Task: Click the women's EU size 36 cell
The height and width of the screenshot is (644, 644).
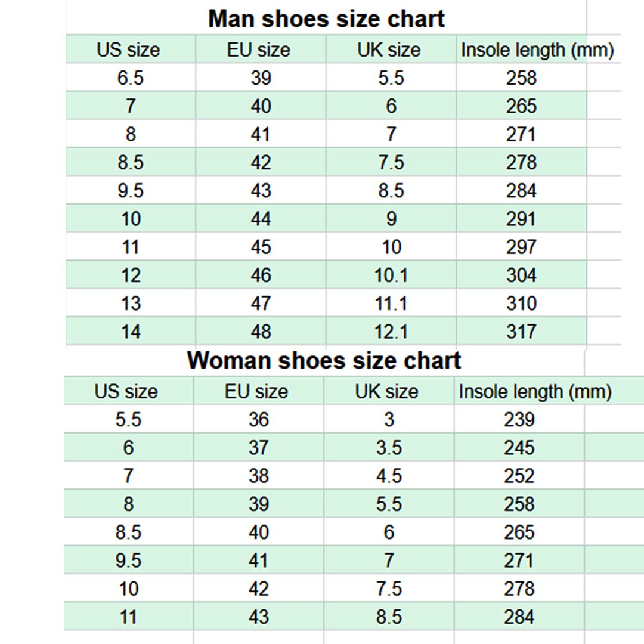Action: 259,420
